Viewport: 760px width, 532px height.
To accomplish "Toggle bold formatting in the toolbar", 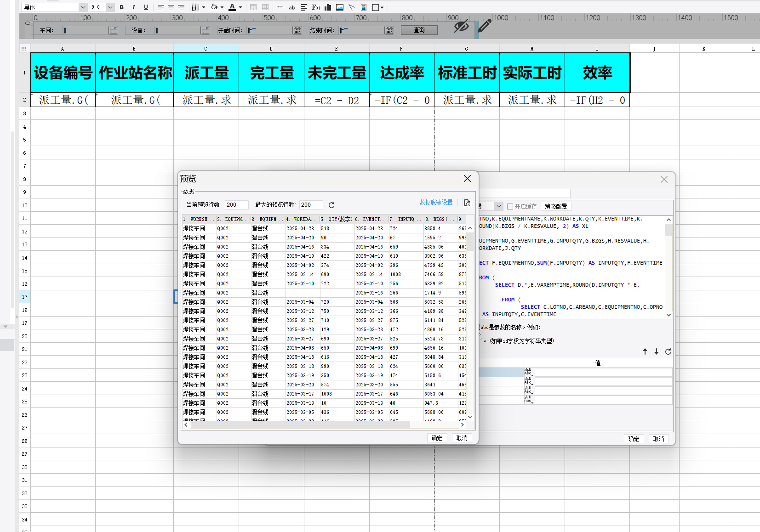I will (x=121, y=7).
